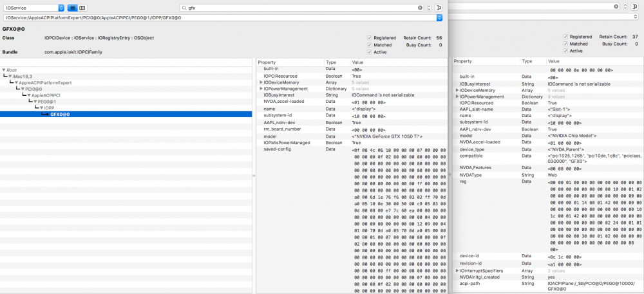
Task: Select the AAPL,slot-name row in back window
Action: (x=548, y=109)
